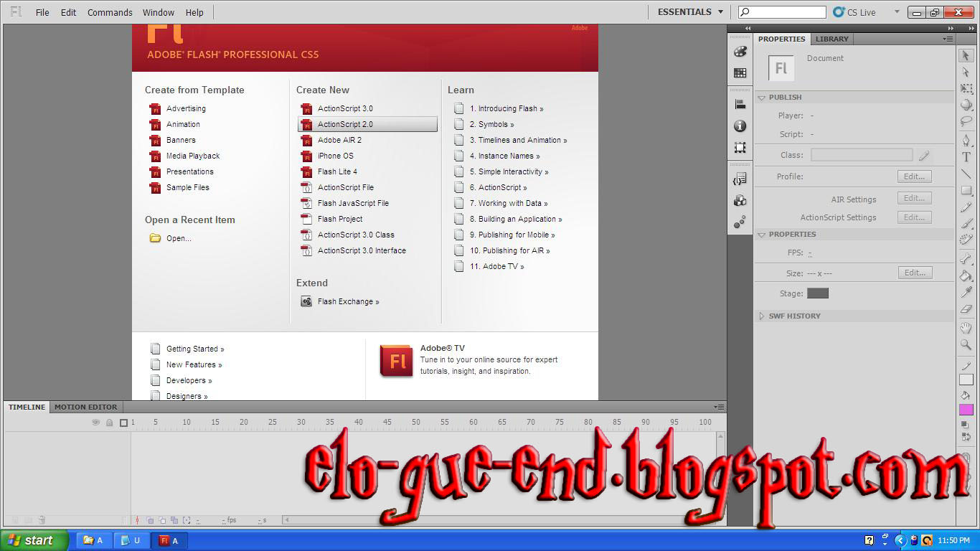This screenshot has width=980, height=551.
Task: Open the Motion Presets panel icon
Action: (740, 222)
